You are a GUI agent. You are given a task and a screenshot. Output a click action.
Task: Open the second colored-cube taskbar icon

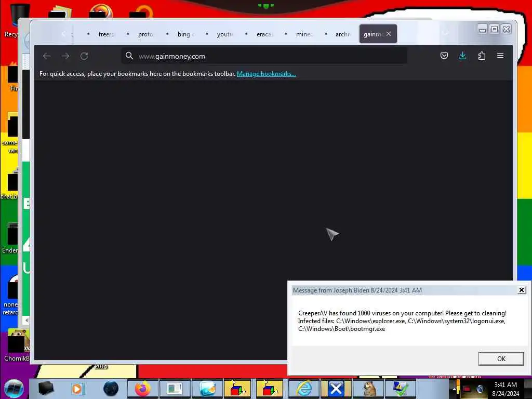pyautogui.click(x=270, y=389)
